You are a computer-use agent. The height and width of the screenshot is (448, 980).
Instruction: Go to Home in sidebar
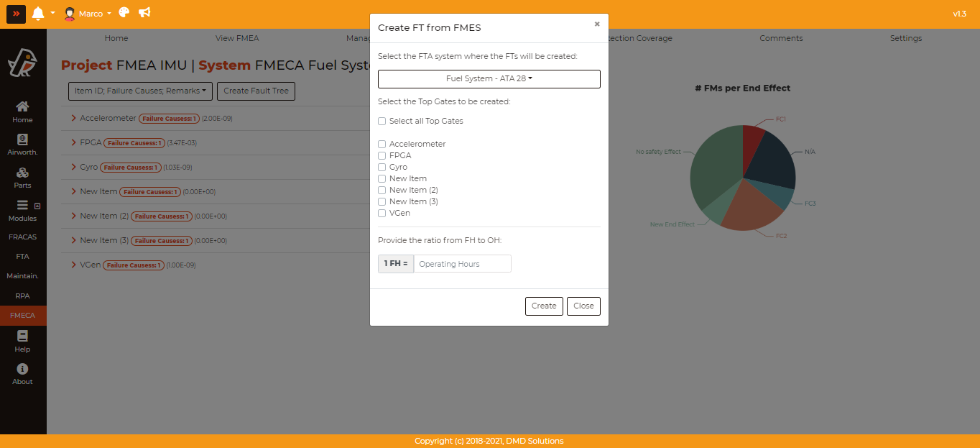(22, 111)
